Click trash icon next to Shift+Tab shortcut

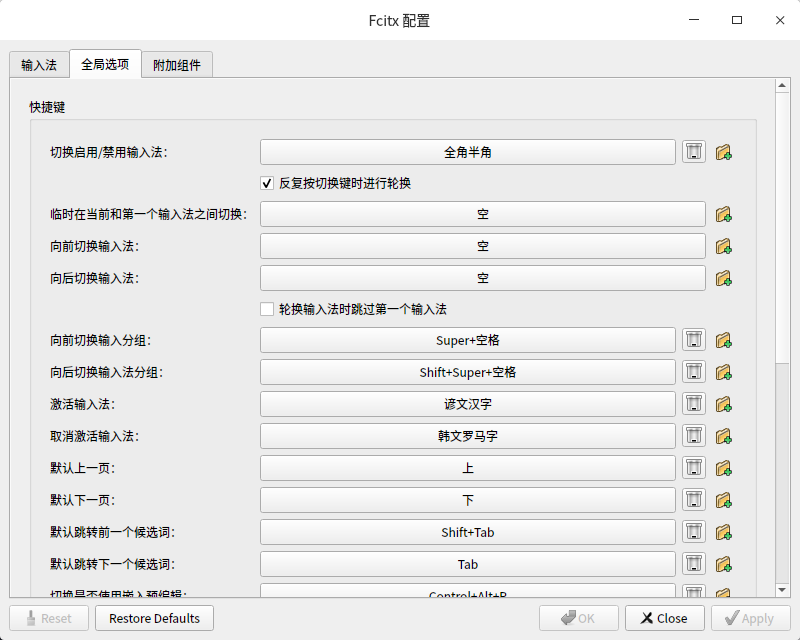[694, 532]
